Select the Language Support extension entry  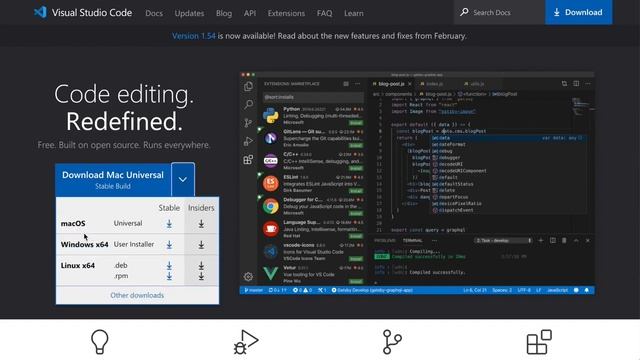tap(313, 229)
